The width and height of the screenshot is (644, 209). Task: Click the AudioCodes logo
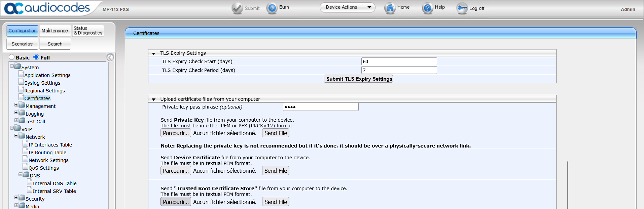[x=47, y=8]
